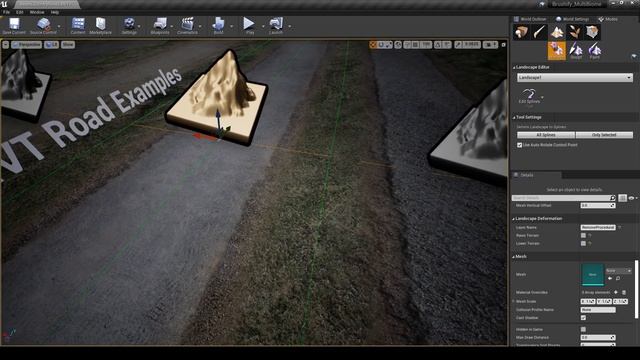Click the Unreal Engine logo
The height and width of the screenshot is (360, 640).
coord(4,4)
